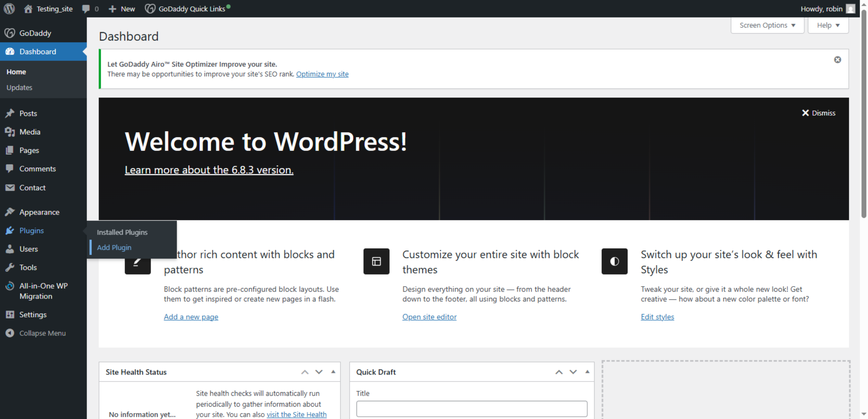Select the Media library icon in sidebar

(10, 132)
